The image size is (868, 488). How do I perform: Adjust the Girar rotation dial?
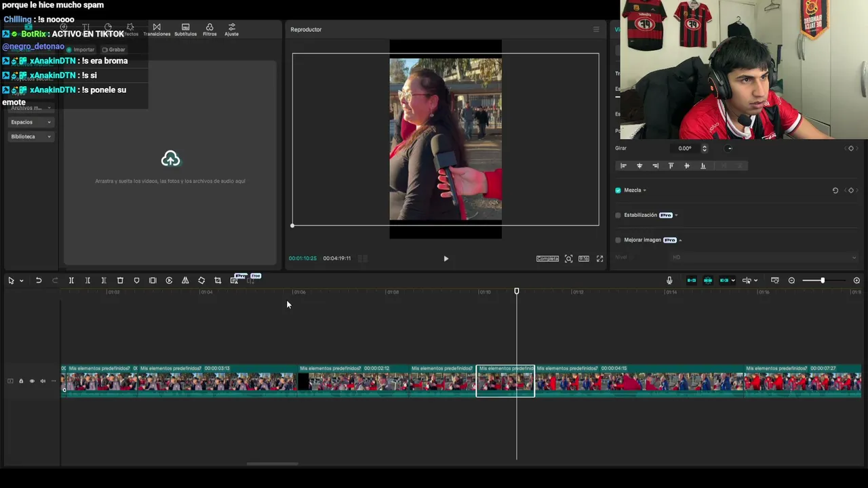[729, 148]
